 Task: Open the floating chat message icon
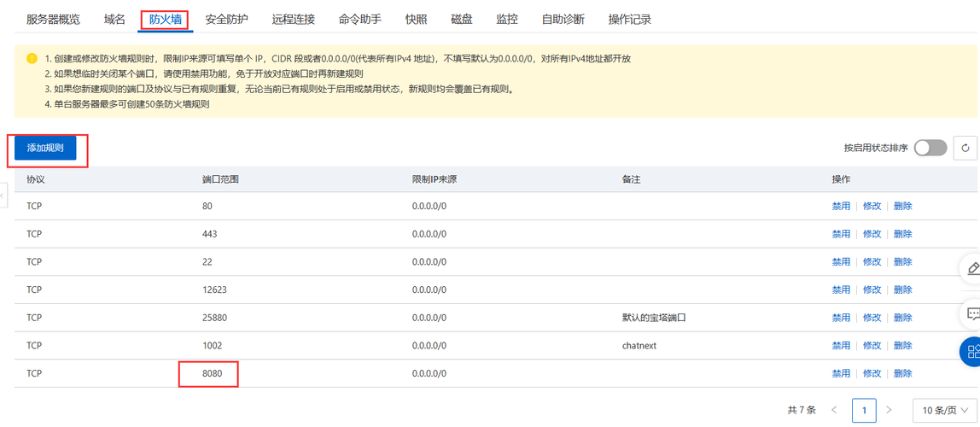pyautogui.click(x=972, y=313)
